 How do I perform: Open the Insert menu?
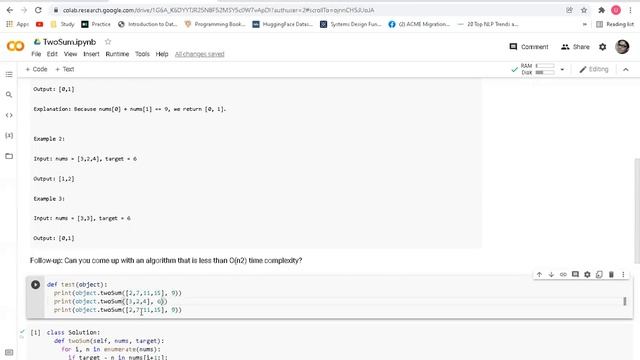pos(91,54)
